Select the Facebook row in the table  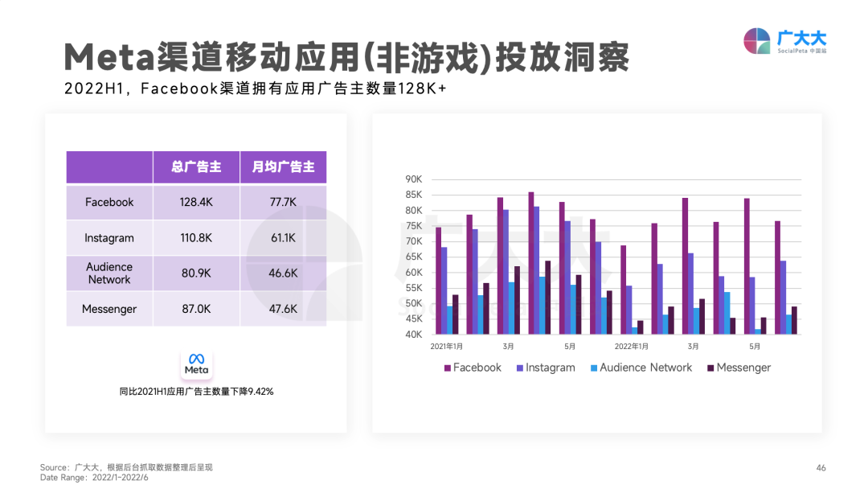(x=109, y=202)
